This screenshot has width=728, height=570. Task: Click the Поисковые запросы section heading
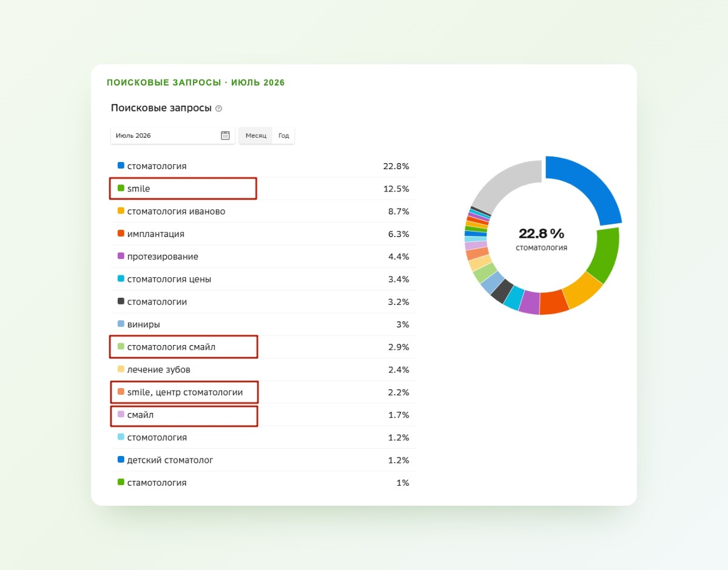[161, 108]
